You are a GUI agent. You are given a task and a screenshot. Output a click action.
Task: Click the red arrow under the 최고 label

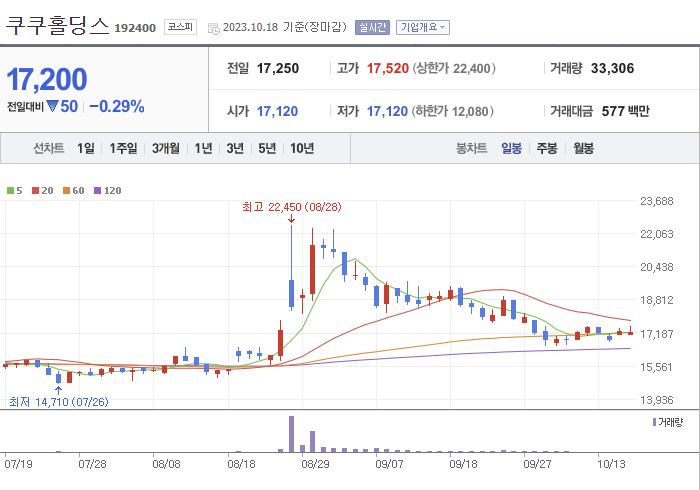[x=292, y=219]
